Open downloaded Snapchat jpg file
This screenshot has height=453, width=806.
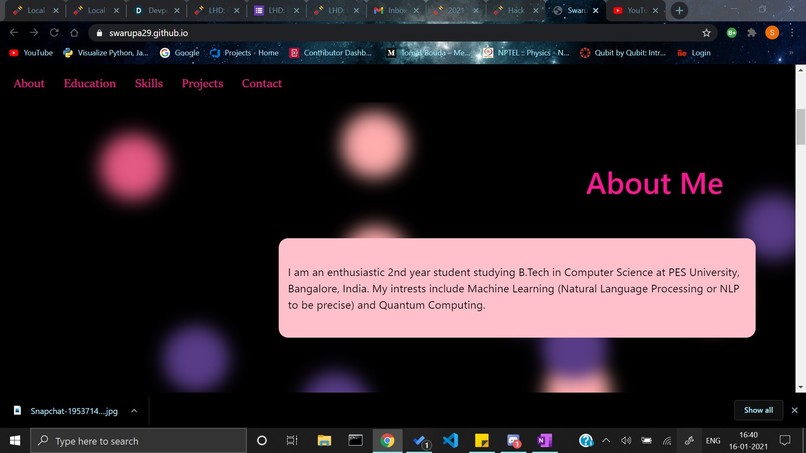(x=67, y=411)
